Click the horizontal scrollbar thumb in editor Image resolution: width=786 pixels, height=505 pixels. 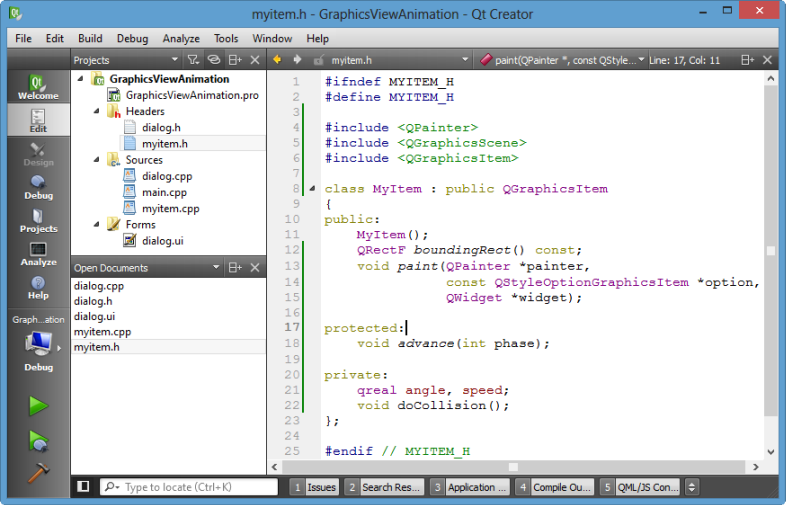(513, 467)
